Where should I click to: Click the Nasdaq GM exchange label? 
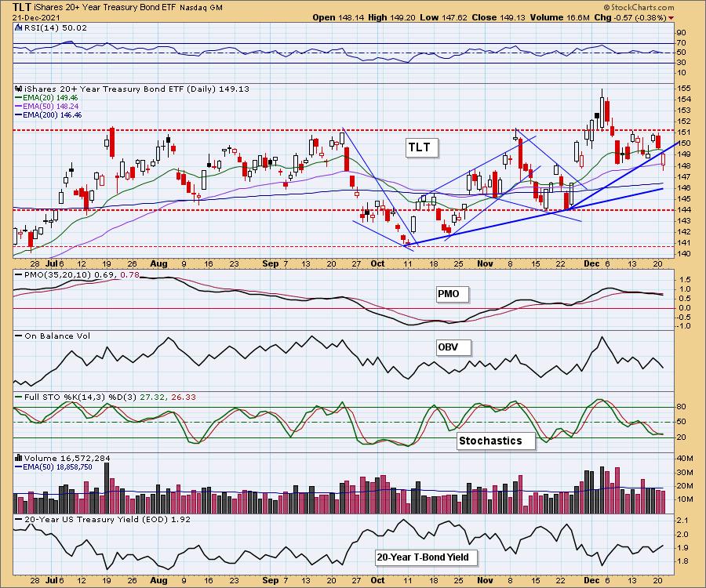click(201, 7)
